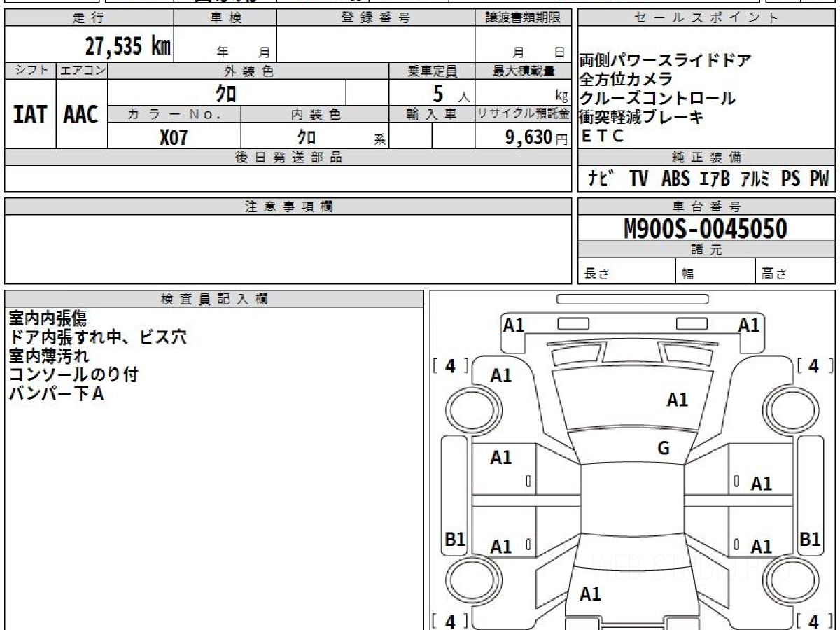
Task: Select the 外装色 header
Action: tap(248, 71)
